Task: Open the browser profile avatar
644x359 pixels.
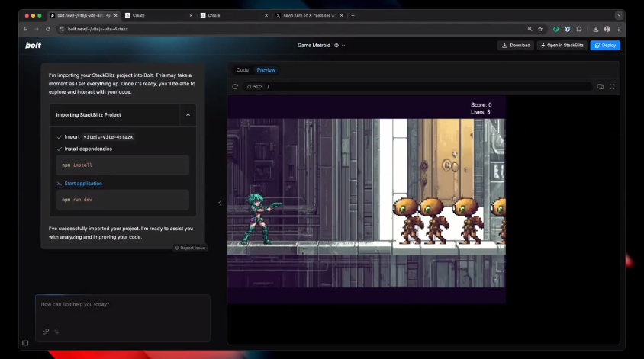Action: tap(607, 29)
